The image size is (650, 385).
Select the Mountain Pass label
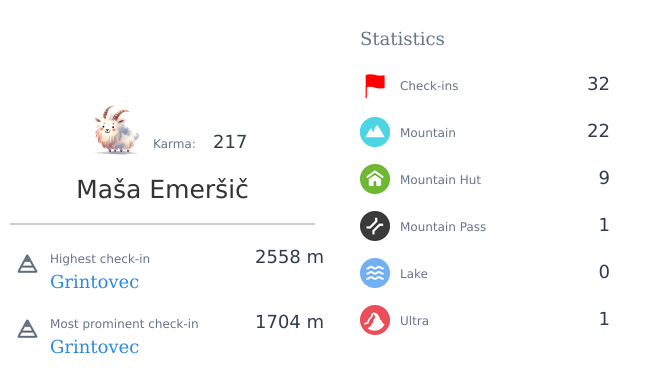pos(443,227)
